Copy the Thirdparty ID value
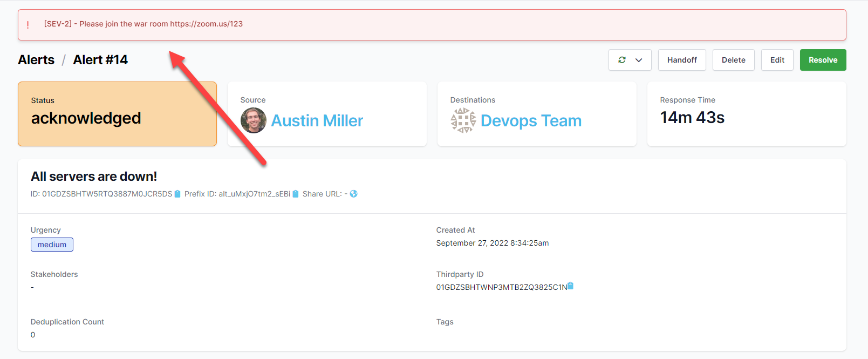The image size is (868, 359). [x=571, y=286]
